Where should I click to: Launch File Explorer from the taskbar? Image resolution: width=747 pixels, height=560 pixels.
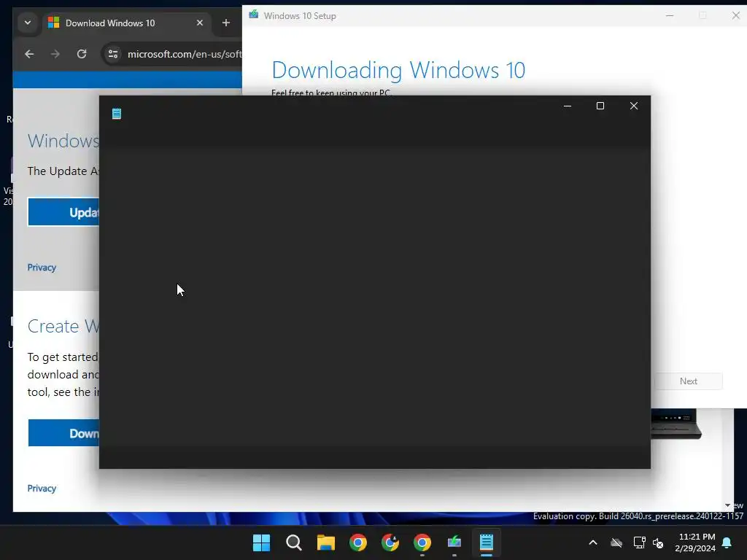pos(326,542)
